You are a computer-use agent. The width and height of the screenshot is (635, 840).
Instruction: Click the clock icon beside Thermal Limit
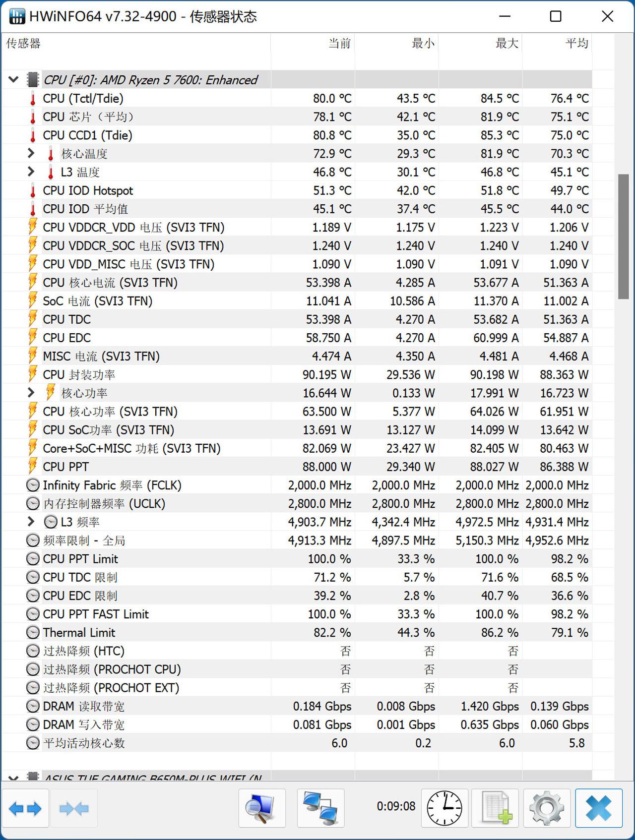(x=33, y=633)
